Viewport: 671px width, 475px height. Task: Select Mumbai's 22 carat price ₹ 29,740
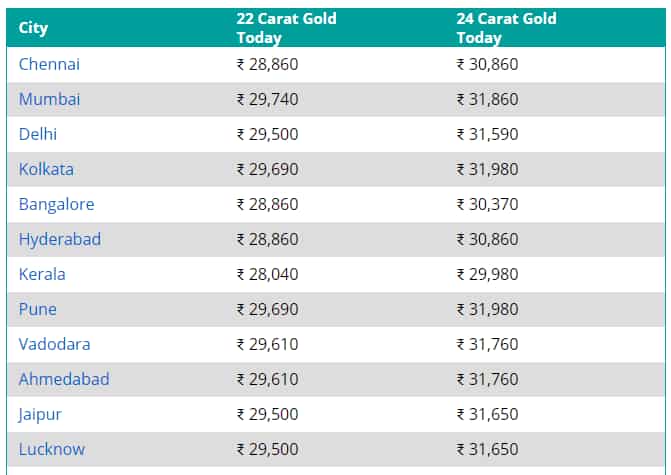(x=267, y=99)
